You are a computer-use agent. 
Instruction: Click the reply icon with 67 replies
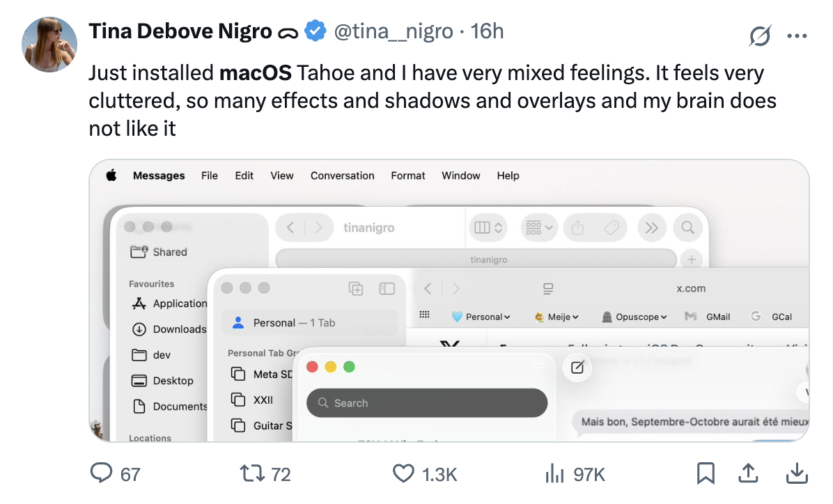102,474
